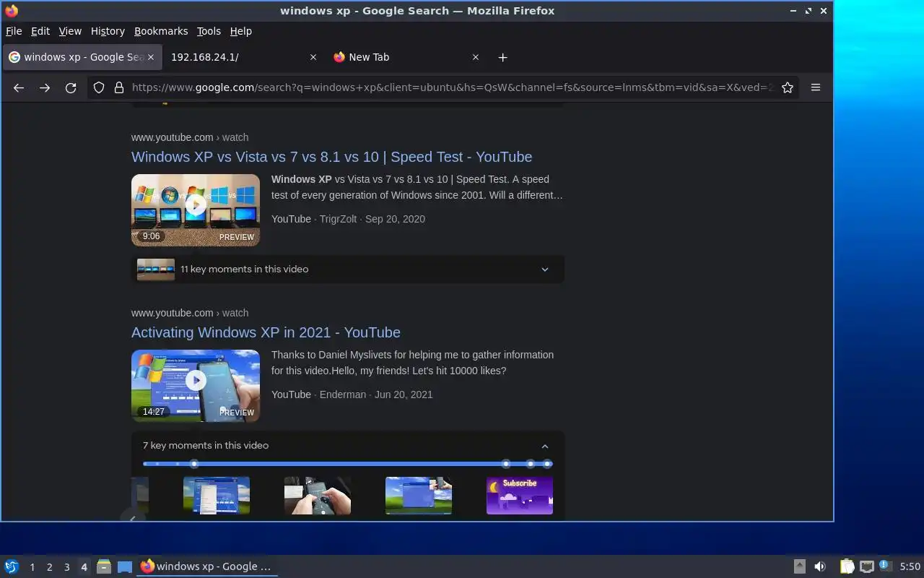Open the hands holding phone key moment

[318, 496]
